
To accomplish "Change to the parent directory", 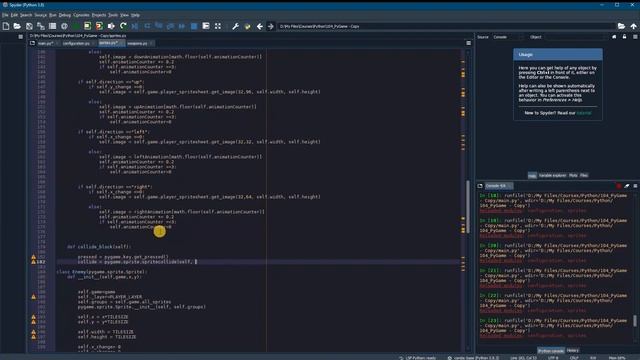I will click(633, 26).
